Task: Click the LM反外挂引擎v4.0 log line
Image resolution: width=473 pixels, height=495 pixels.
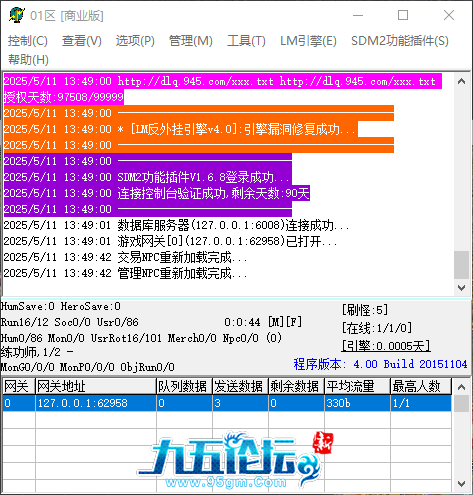Action: pos(181,129)
